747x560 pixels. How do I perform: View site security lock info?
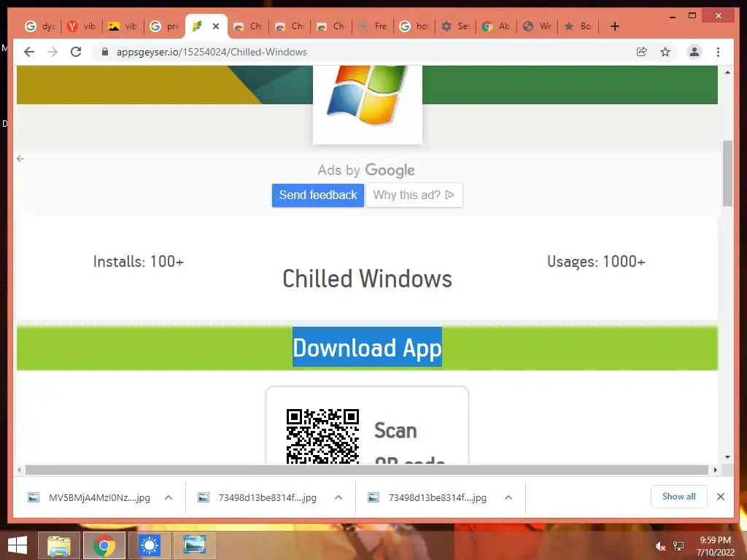tap(105, 52)
